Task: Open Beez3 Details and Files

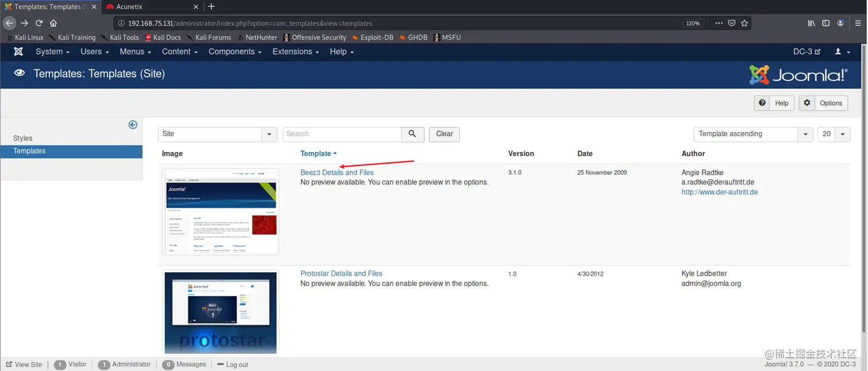Action: click(x=337, y=173)
